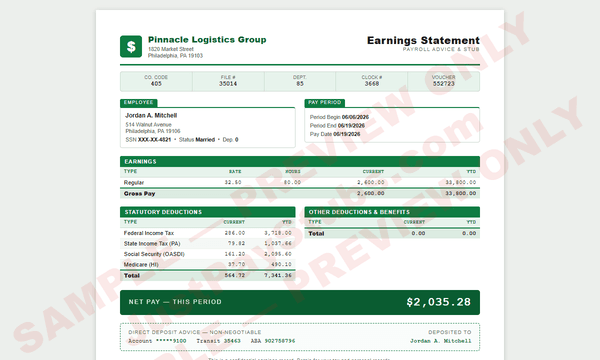Click Jordan A. Mitchell under Deposited To

(441, 341)
